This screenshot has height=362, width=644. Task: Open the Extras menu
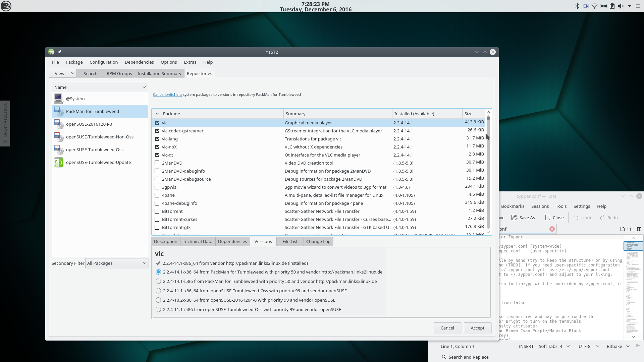coord(190,62)
